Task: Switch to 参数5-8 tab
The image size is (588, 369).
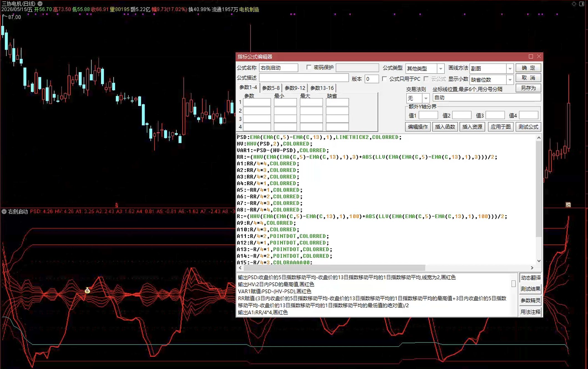Action: coord(271,88)
